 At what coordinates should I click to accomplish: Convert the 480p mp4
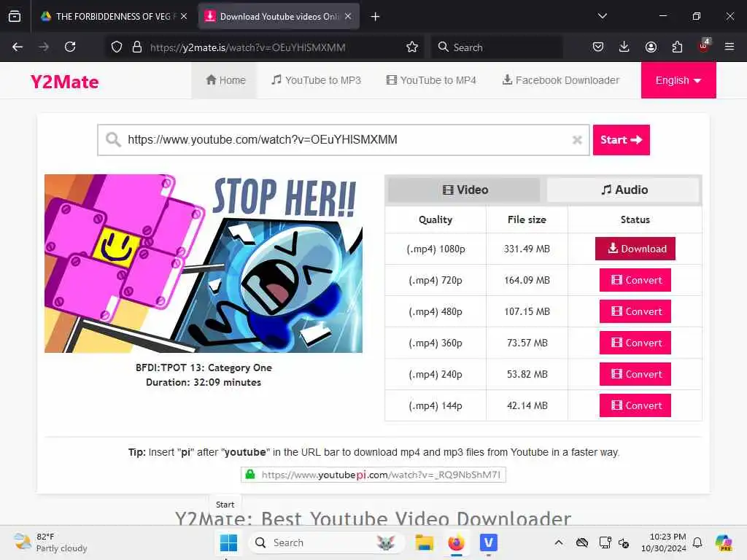[x=635, y=311]
